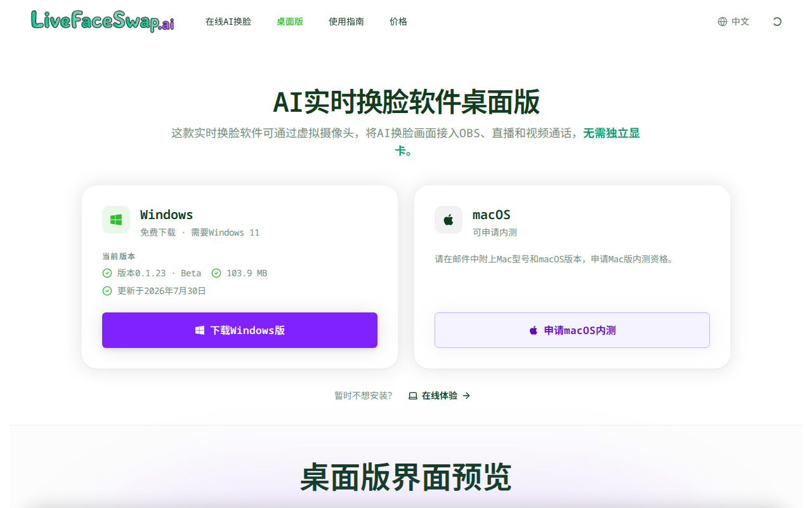The width and height of the screenshot is (812, 508).
Task: Click the LiveFaceSwap.ai logo
Action: pyautogui.click(x=102, y=22)
